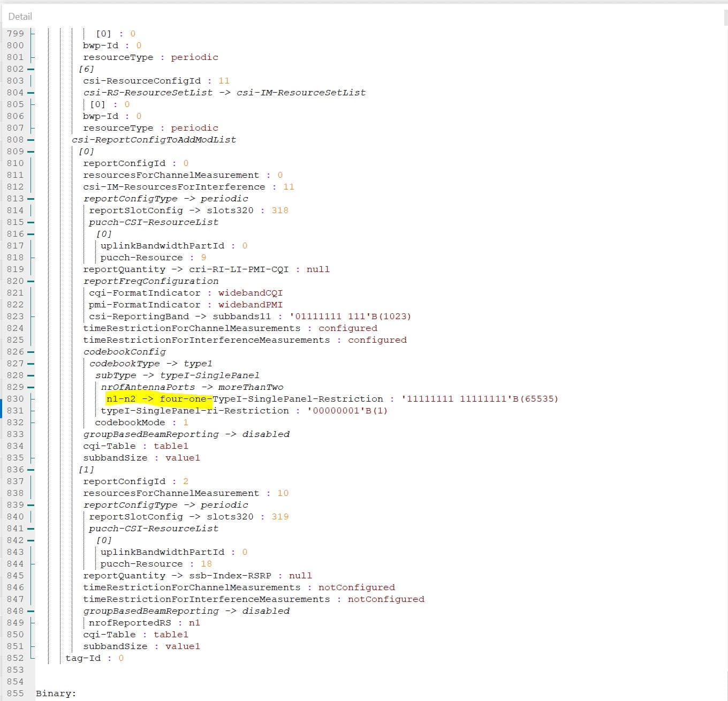728x701 pixels.
Task: Click 'csi-IM-ResourcesForInterference' text
Action: click(x=174, y=187)
